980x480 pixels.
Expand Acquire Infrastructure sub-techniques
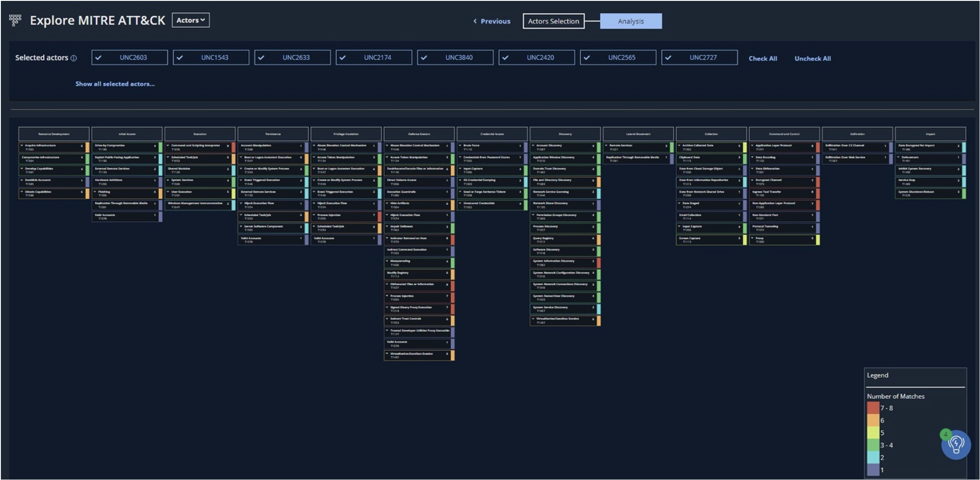[22, 145]
